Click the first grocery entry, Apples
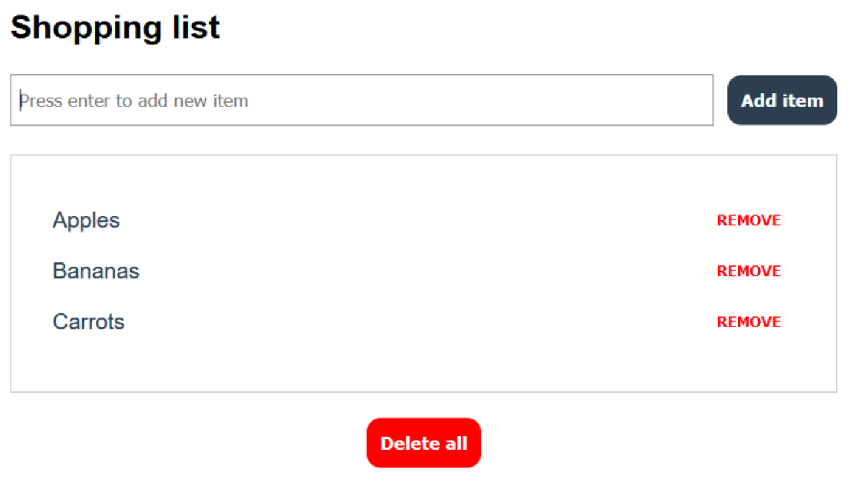 tap(86, 220)
